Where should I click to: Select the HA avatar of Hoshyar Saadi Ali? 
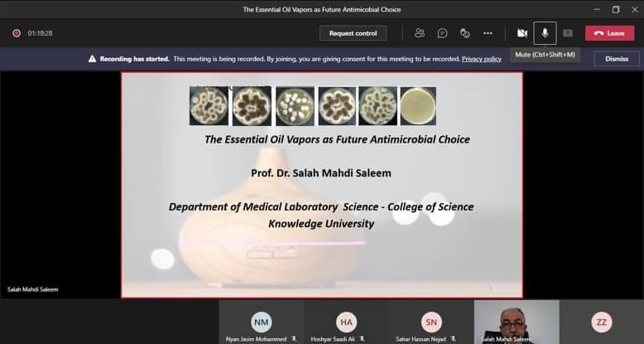(346, 322)
